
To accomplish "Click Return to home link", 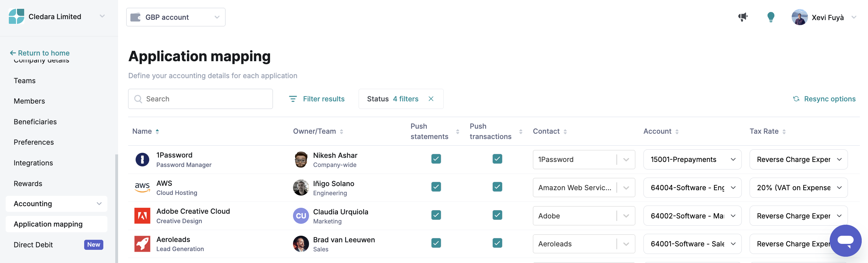I will tap(40, 53).
